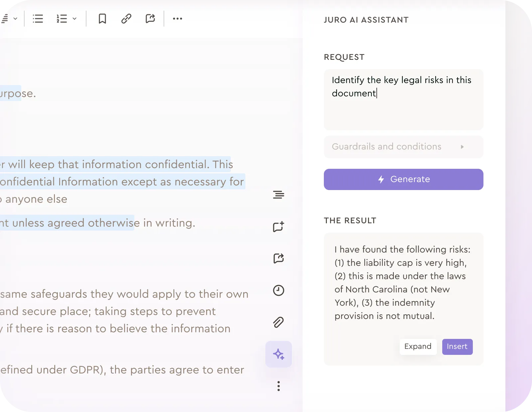Viewport: 532px width, 412px height.
Task: Select the bulleted list icon
Action: click(38, 19)
